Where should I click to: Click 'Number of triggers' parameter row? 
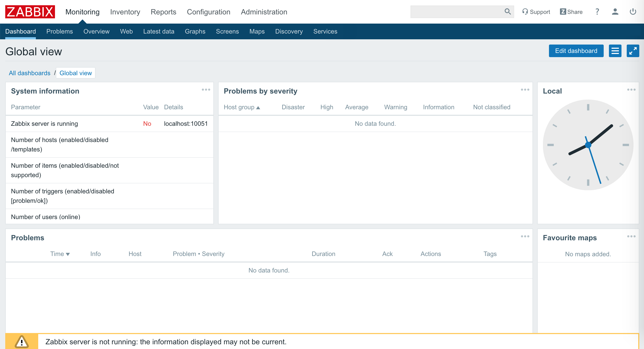109,196
